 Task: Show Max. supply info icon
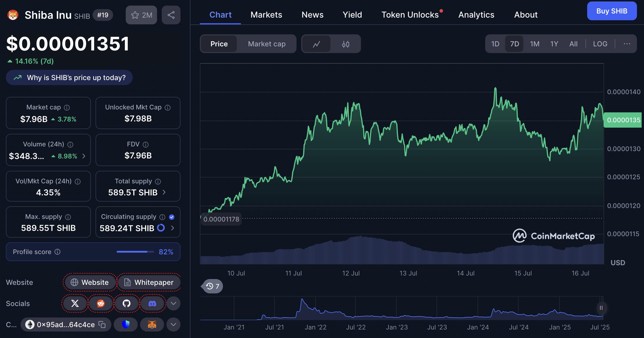click(68, 217)
